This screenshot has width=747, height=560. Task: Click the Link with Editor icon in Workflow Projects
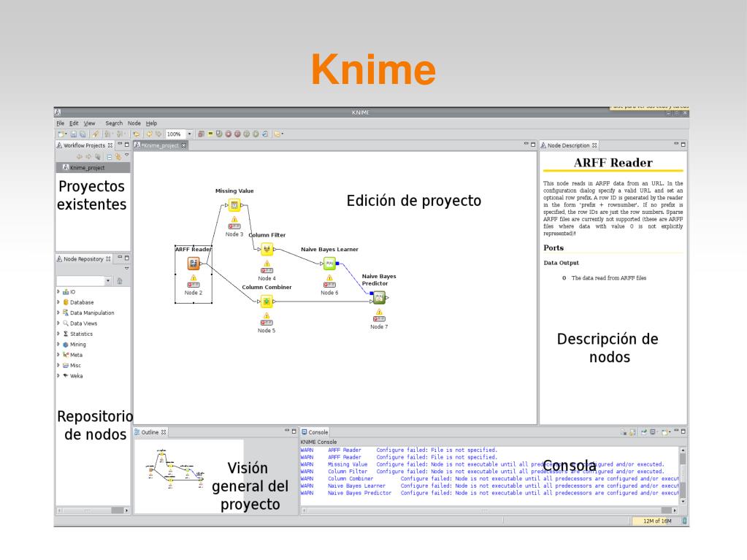(x=118, y=156)
